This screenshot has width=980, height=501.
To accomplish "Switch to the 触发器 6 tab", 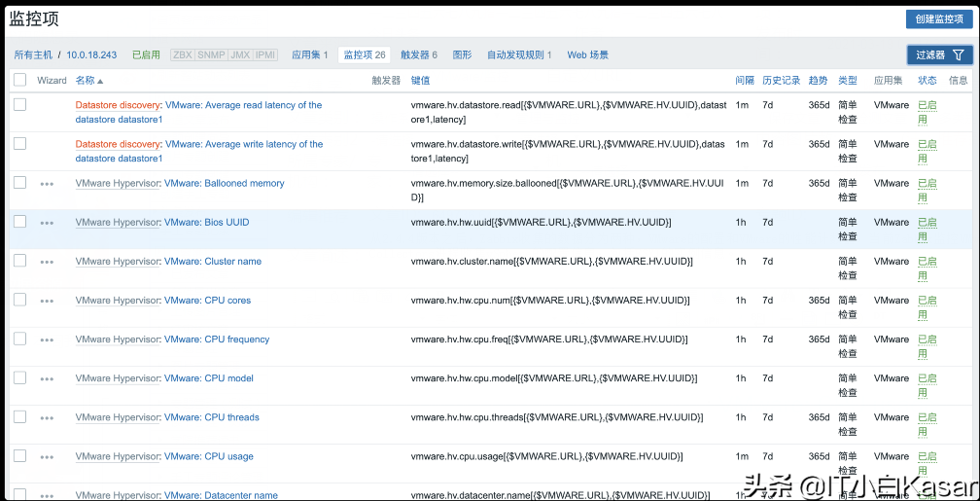I will (419, 55).
